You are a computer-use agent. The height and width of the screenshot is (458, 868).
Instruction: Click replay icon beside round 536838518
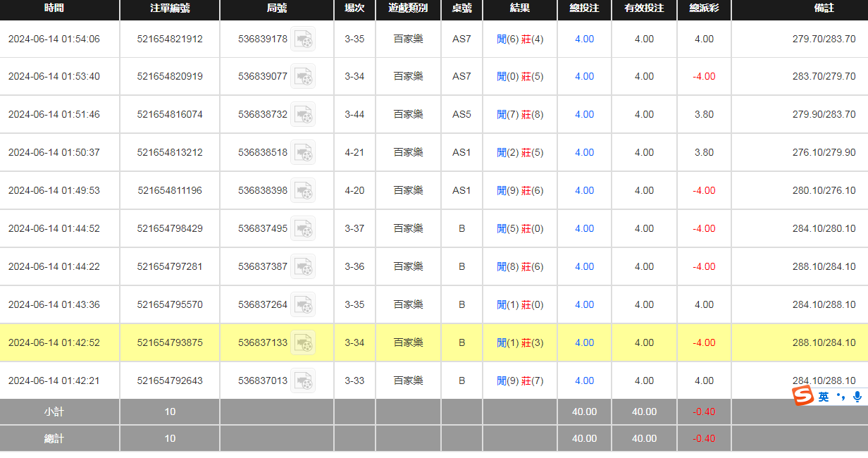303,153
